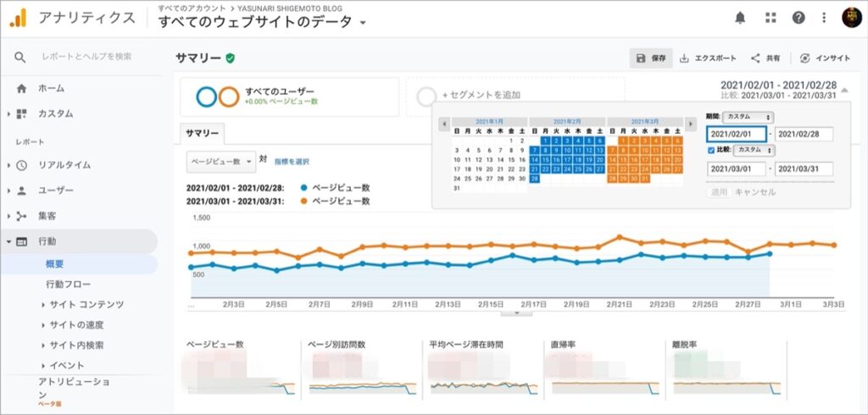Click the graph collapse handle below chart

(516, 313)
